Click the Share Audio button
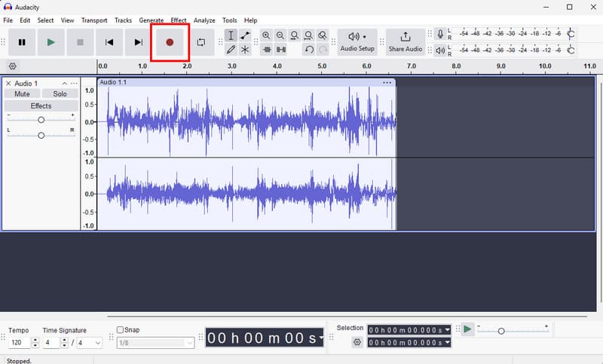This screenshot has width=603, height=364. (406, 42)
